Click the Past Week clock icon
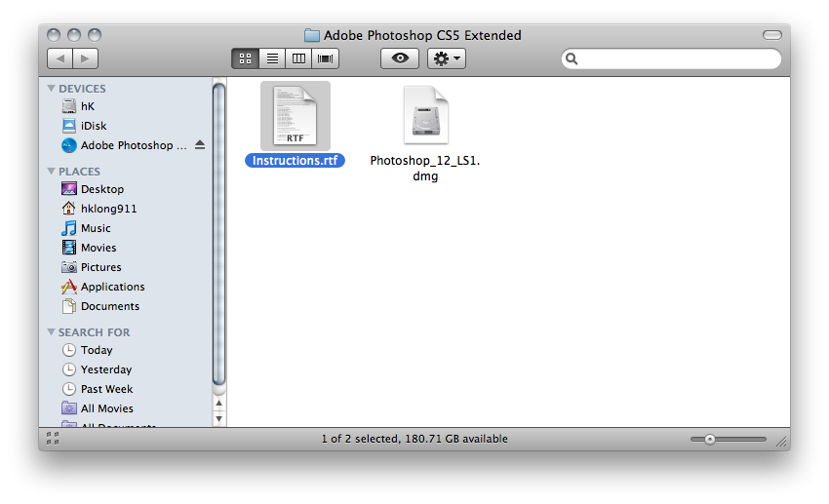The width and height of the screenshot is (829, 504). point(68,389)
